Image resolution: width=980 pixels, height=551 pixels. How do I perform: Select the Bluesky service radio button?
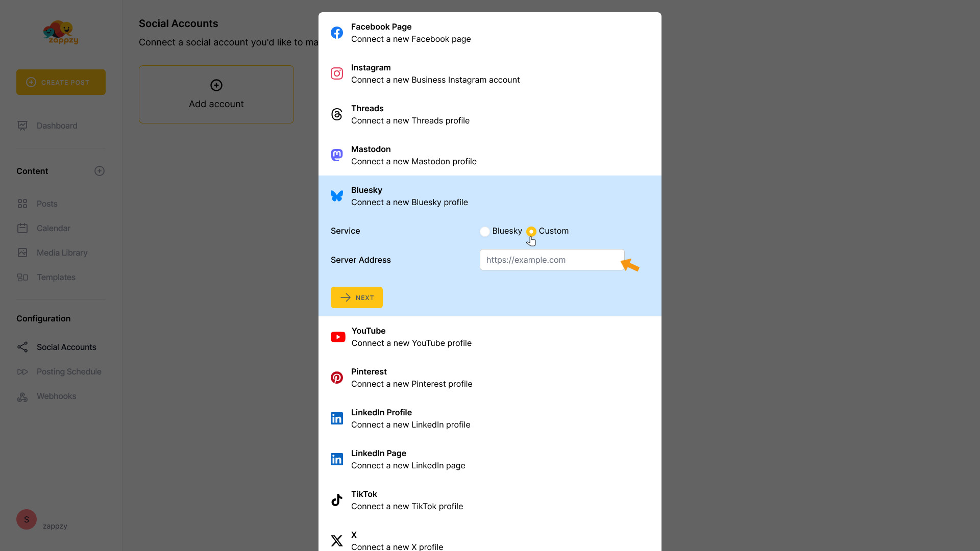[x=485, y=231]
